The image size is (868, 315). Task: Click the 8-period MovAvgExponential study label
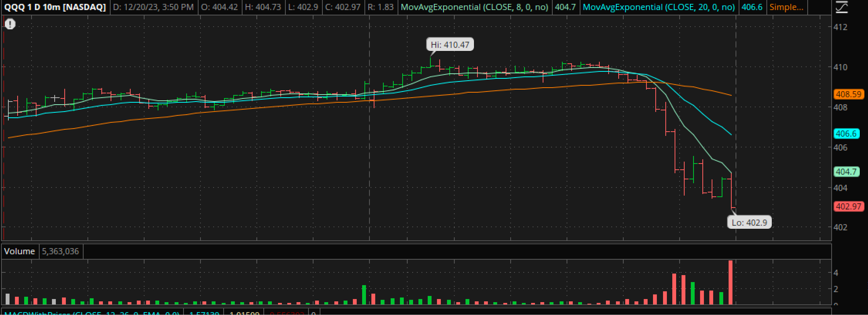474,7
